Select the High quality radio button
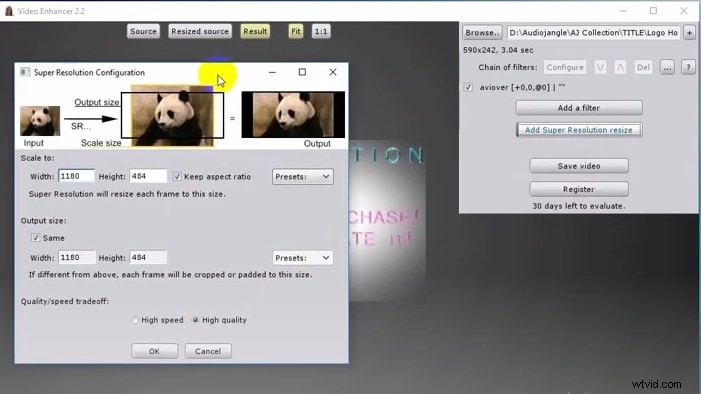 click(195, 320)
